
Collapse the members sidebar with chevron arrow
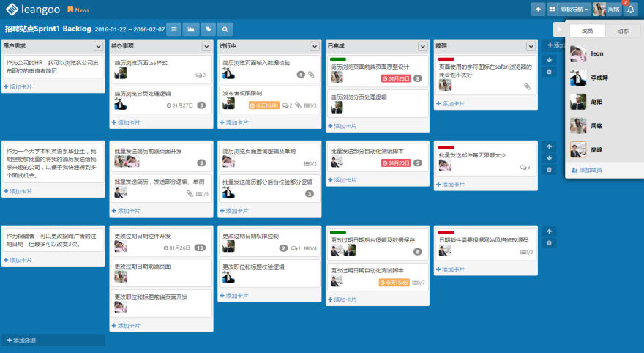click(x=558, y=30)
